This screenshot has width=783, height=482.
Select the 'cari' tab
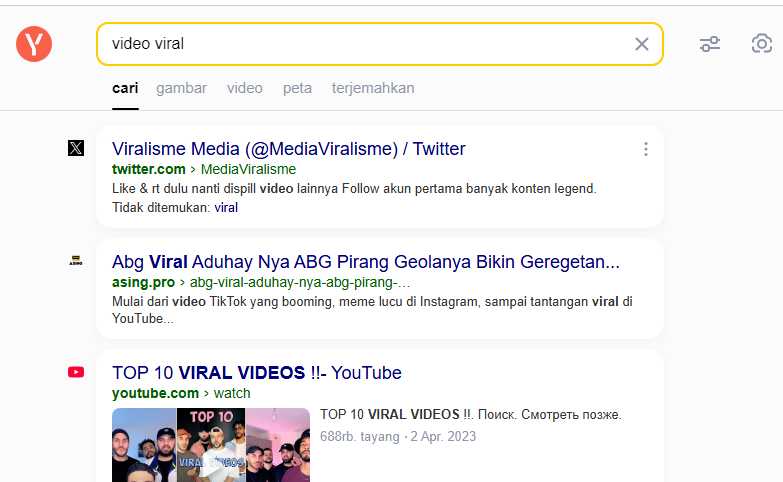click(x=125, y=88)
